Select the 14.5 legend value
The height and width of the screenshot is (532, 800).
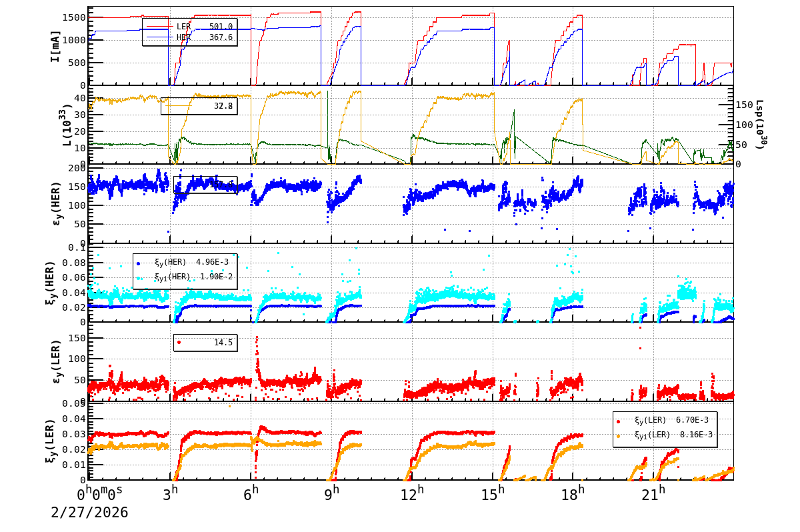click(223, 343)
